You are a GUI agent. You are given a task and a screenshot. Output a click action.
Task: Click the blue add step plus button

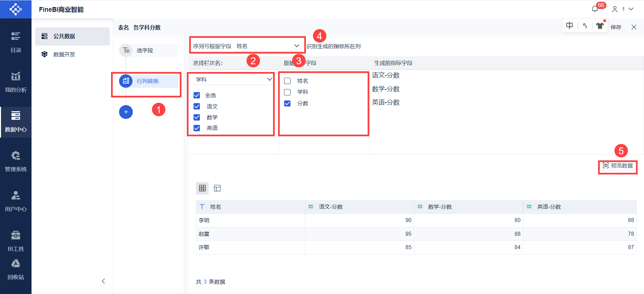click(126, 112)
